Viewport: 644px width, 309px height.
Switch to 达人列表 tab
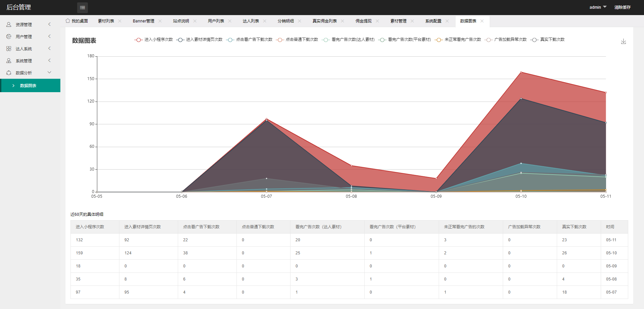point(251,21)
